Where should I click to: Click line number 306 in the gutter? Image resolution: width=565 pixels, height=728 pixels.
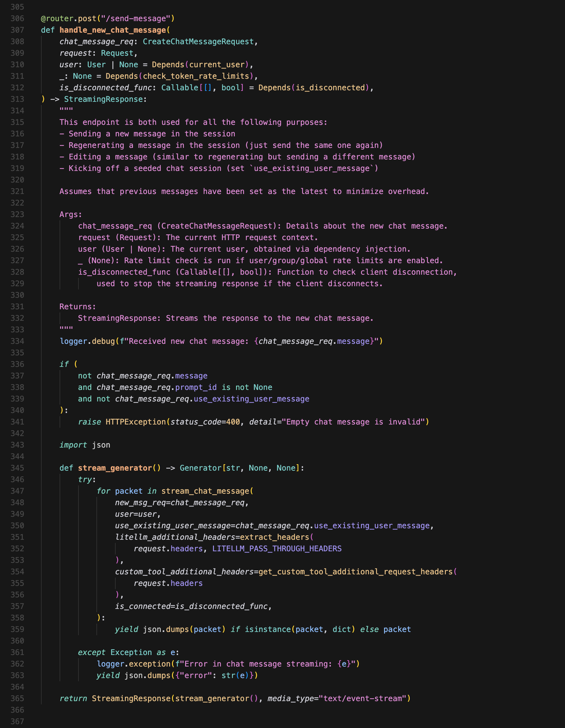tap(18, 18)
